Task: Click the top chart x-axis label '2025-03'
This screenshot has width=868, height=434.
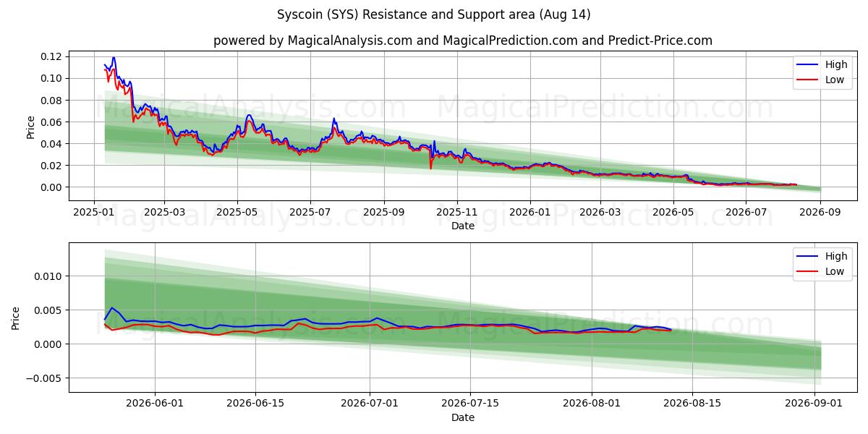Action: tap(164, 213)
